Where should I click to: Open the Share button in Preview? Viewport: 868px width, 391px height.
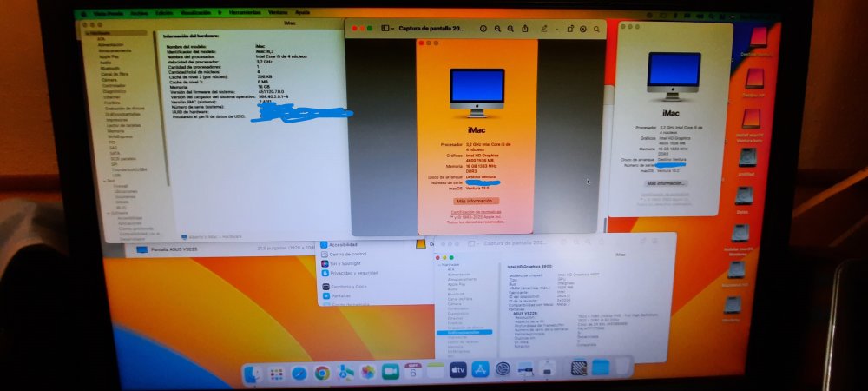[x=523, y=29]
